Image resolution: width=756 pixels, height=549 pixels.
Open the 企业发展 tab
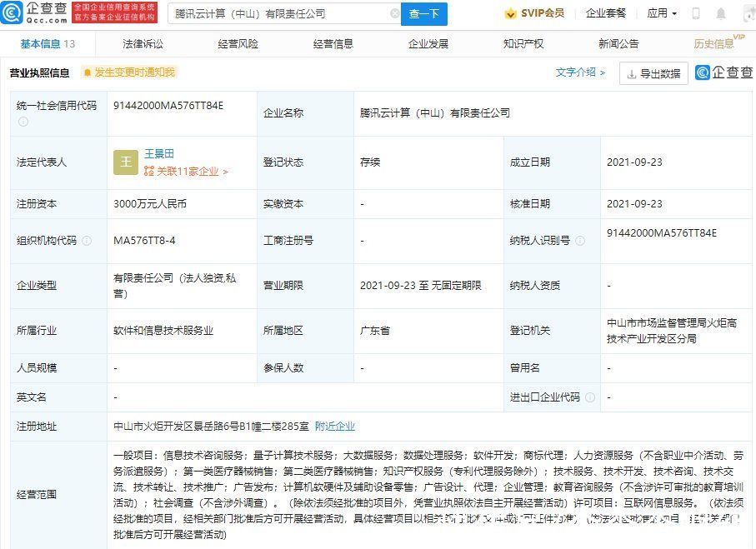[x=428, y=44]
